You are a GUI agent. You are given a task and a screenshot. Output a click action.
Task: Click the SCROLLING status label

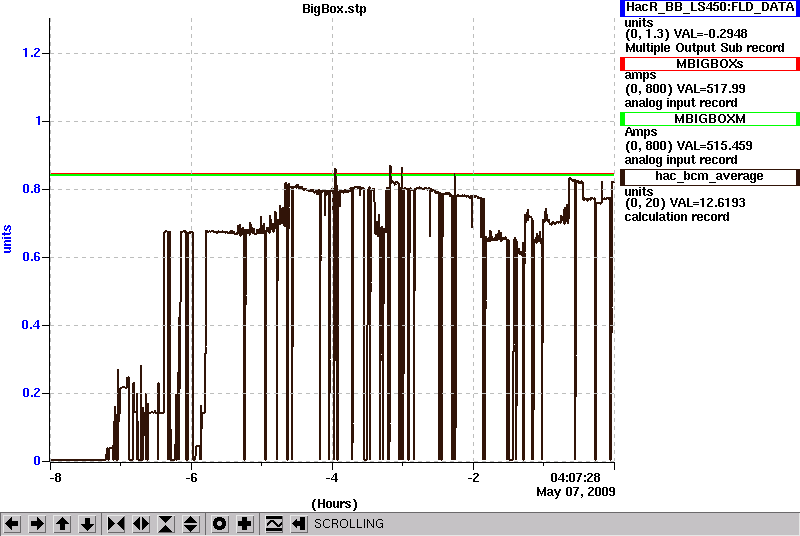(x=349, y=524)
